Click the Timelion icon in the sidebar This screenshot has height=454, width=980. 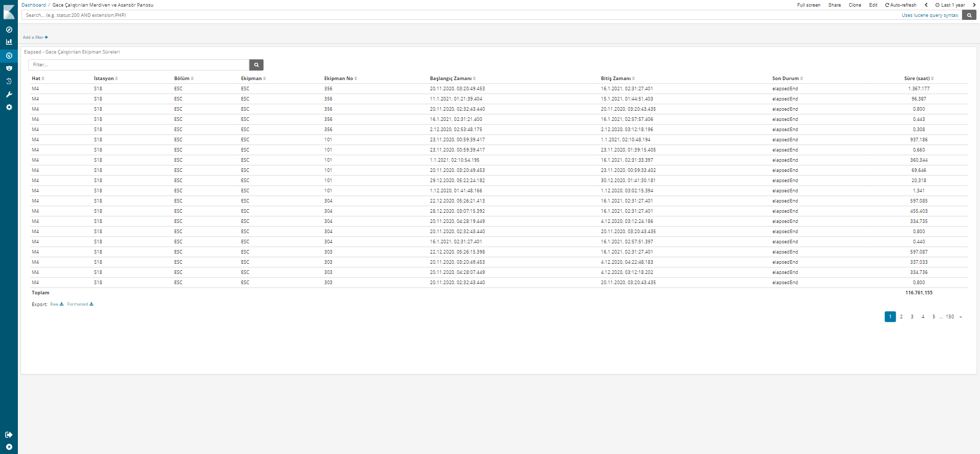tap(9, 81)
